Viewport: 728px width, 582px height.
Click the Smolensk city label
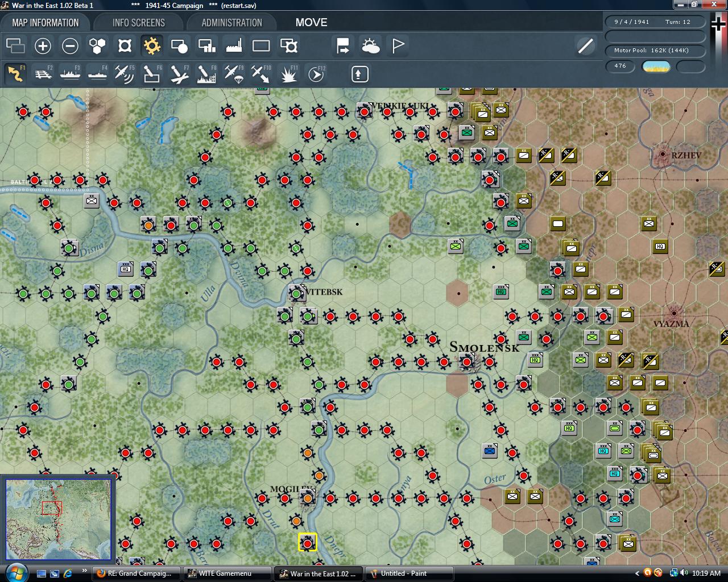tap(484, 347)
